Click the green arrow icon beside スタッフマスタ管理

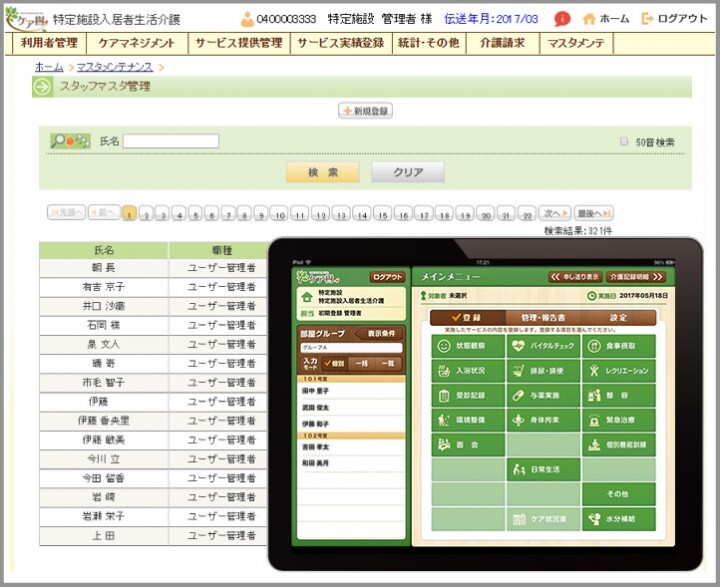coord(42,87)
